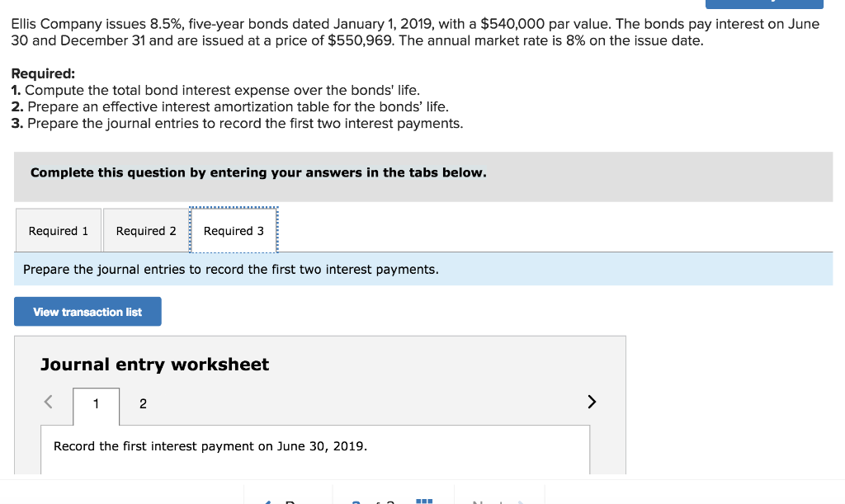Image resolution: width=845 pixels, height=504 pixels.
Task: Open the pages grid icon beside 2 of 3
Action: pos(423,499)
